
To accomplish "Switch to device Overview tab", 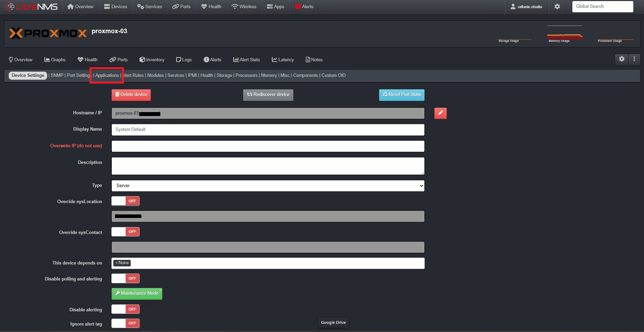I will 21,60.
